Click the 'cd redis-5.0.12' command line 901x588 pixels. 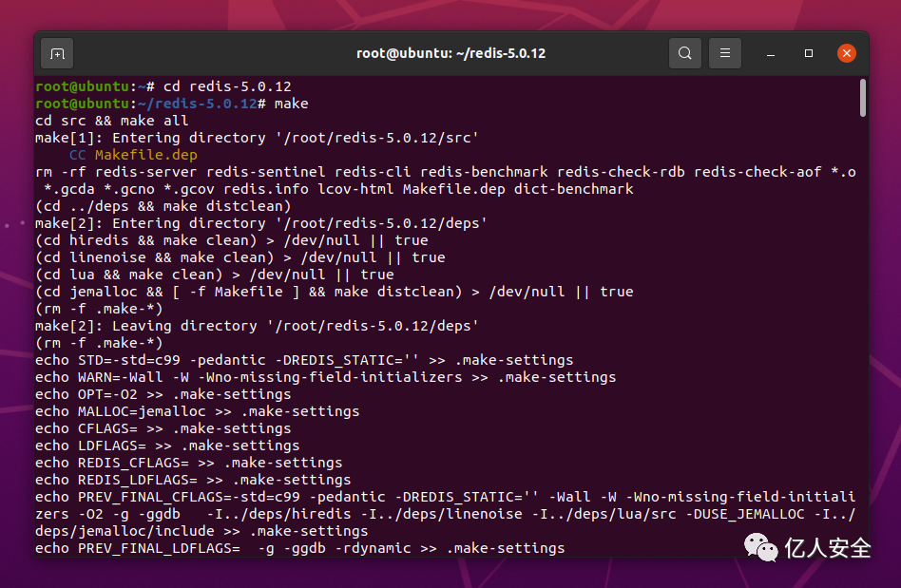(227, 86)
